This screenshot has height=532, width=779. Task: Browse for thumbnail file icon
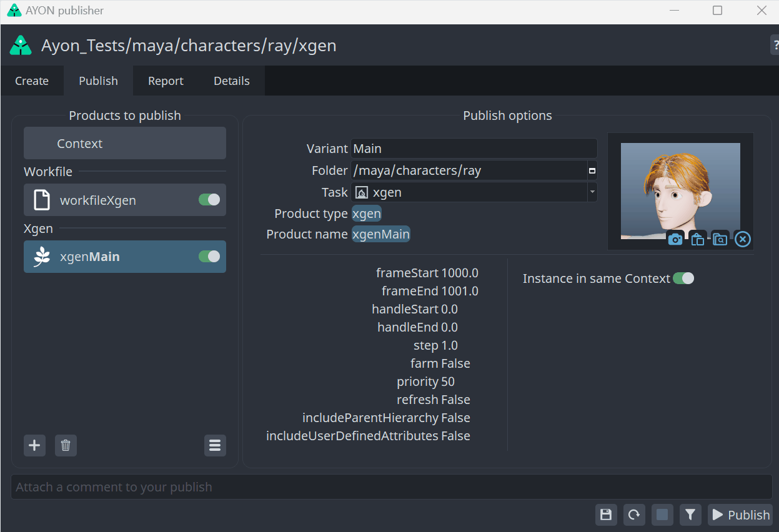720,239
